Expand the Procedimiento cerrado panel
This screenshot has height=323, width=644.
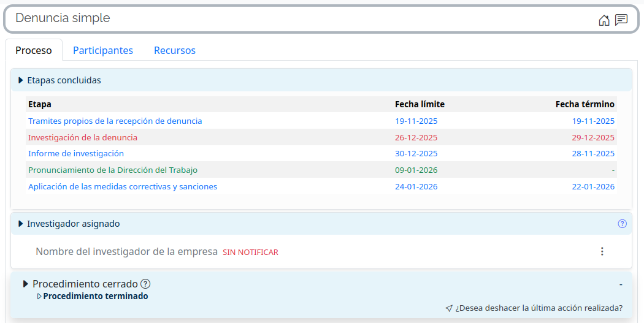point(26,284)
